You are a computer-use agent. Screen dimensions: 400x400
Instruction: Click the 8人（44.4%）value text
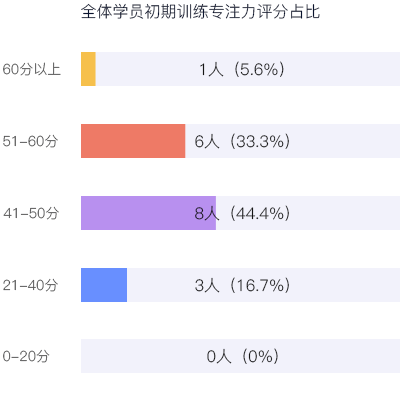(x=242, y=213)
